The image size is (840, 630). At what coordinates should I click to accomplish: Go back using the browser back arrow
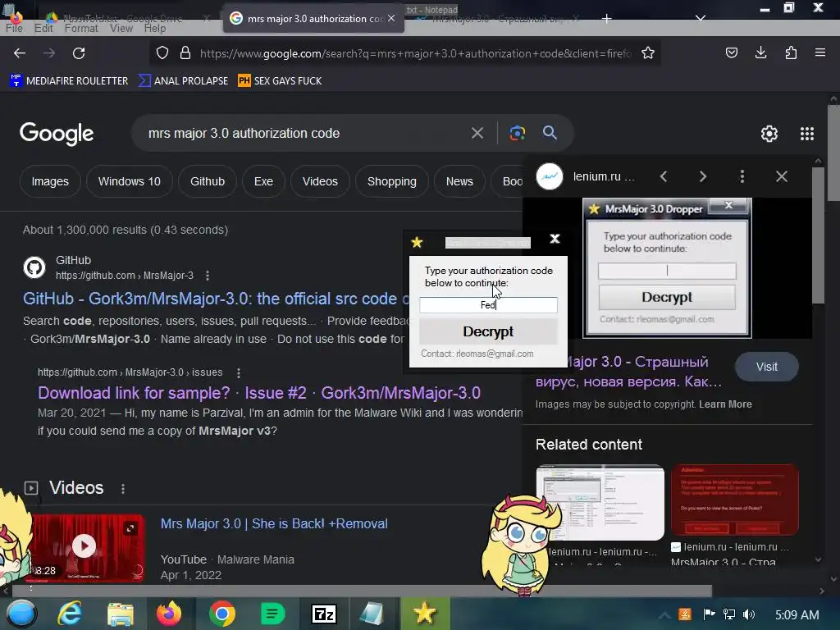pyautogui.click(x=20, y=53)
